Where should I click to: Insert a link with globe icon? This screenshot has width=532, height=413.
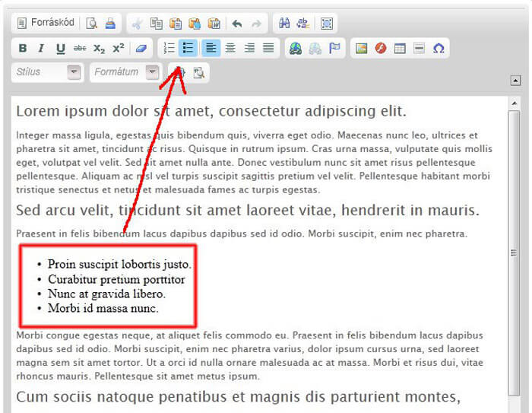coord(295,48)
